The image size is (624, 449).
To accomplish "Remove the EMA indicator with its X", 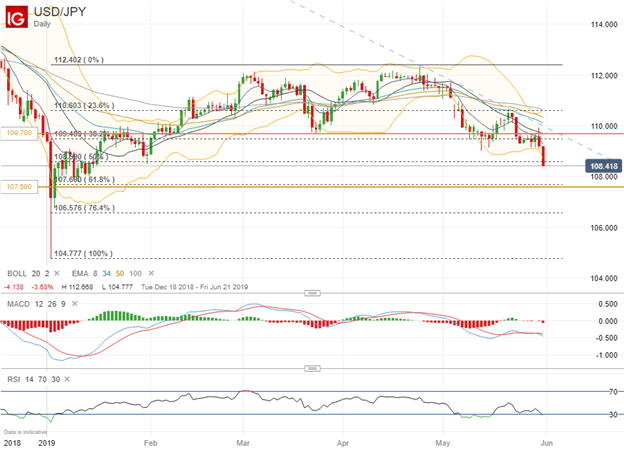I will tap(151, 273).
